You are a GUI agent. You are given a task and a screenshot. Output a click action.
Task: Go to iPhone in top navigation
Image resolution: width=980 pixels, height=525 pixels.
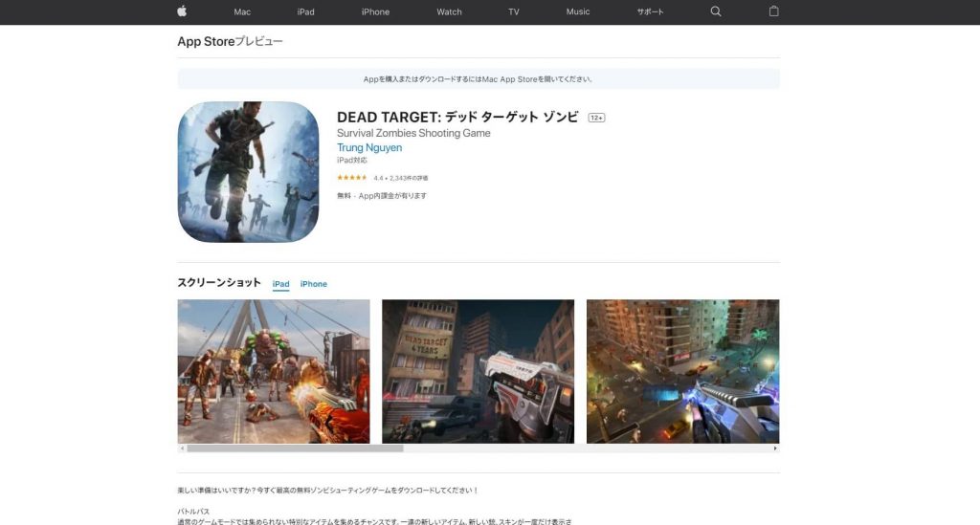(x=375, y=11)
